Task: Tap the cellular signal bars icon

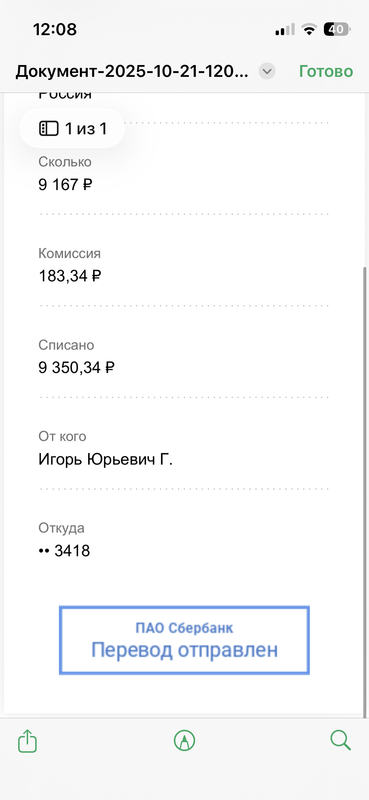Action: pyautogui.click(x=285, y=30)
